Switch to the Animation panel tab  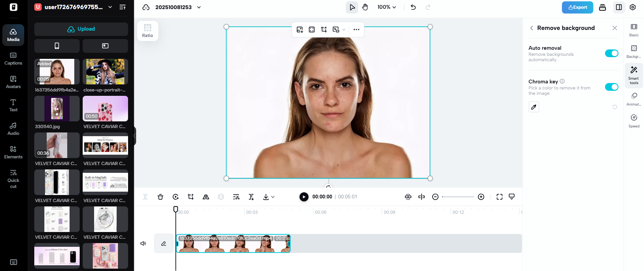pos(634,99)
